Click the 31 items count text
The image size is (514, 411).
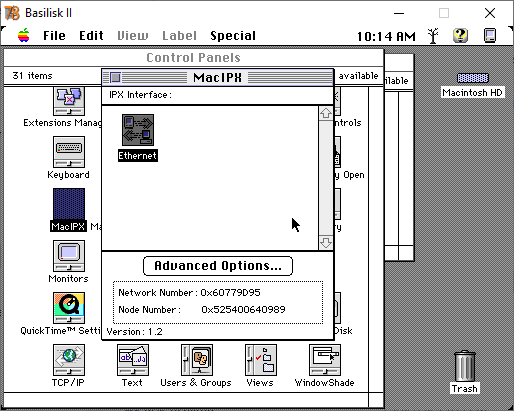point(32,76)
